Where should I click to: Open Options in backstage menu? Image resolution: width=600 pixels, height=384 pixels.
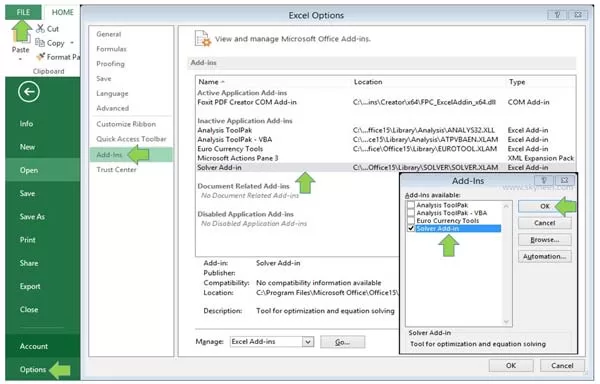42,369
